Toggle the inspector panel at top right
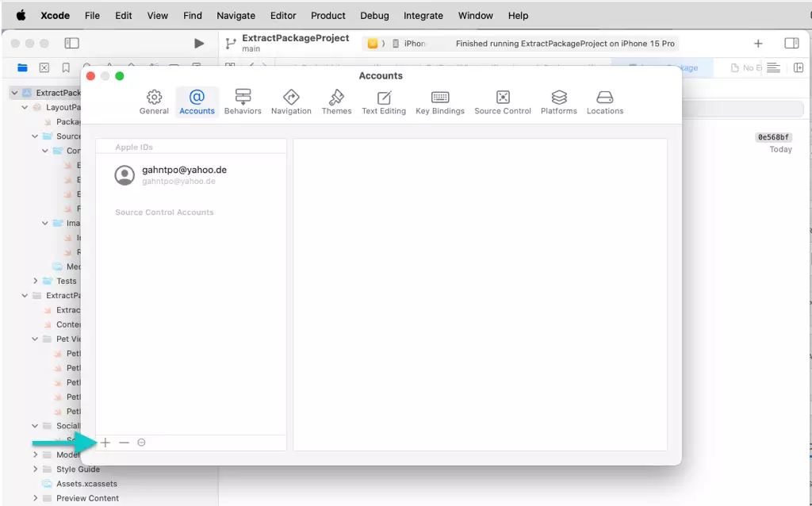 [x=791, y=44]
